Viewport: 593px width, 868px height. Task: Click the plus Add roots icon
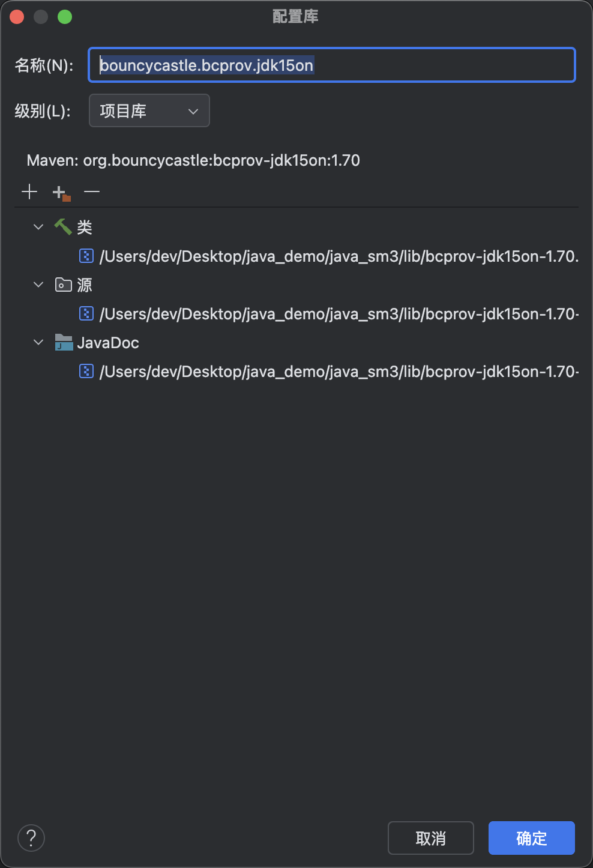pos(29,191)
